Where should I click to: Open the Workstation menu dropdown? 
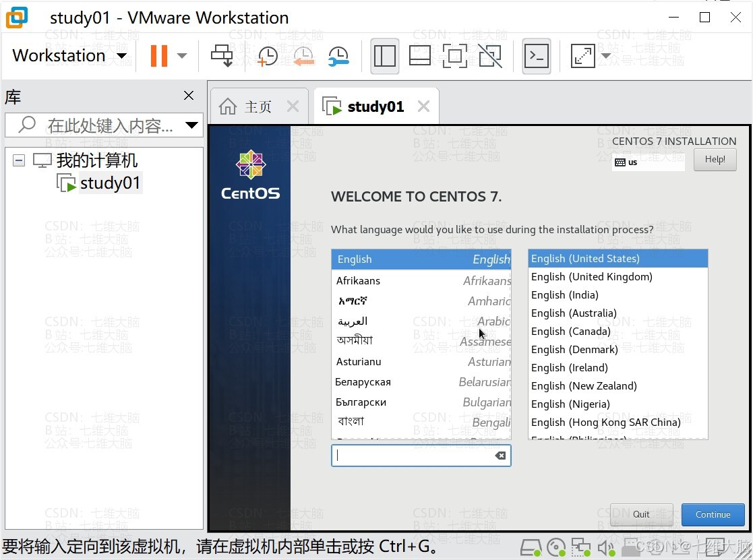coord(69,56)
